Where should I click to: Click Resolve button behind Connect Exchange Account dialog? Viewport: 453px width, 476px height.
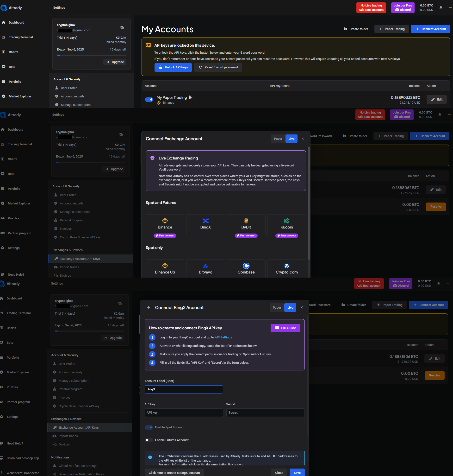[436, 207]
